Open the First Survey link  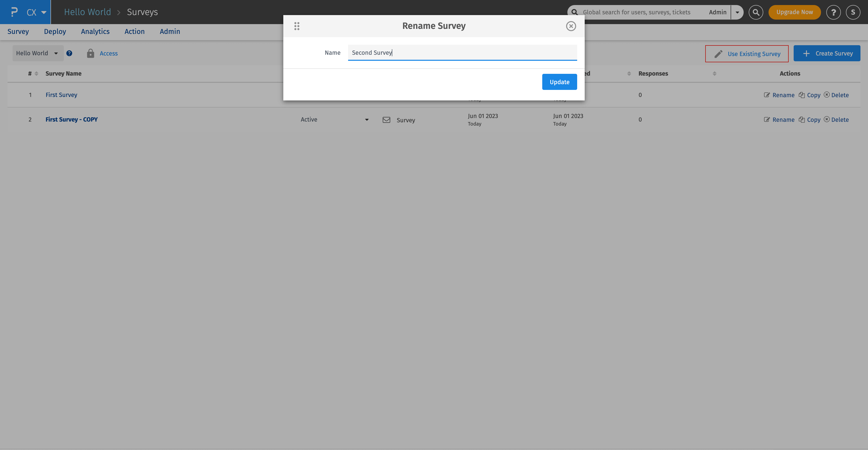click(x=61, y=95)
